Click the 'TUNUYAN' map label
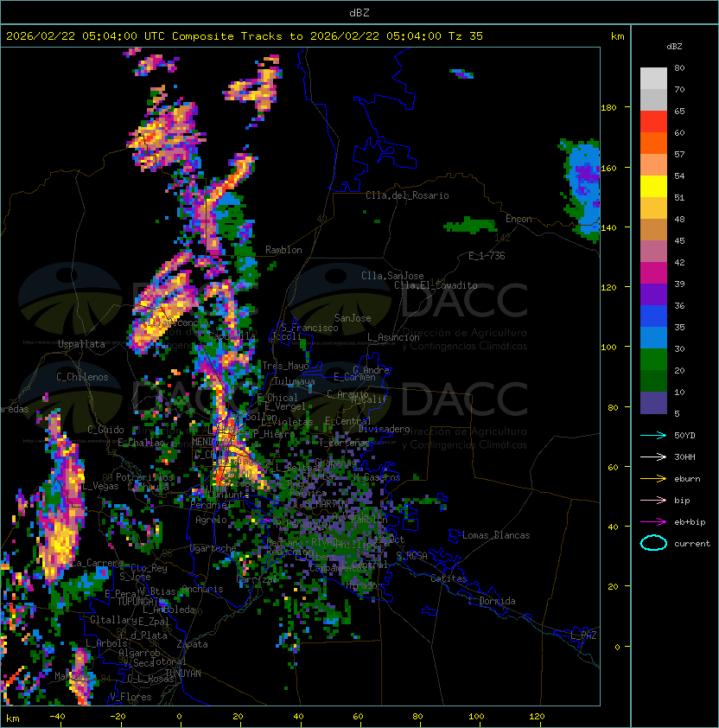 (183, 674)
